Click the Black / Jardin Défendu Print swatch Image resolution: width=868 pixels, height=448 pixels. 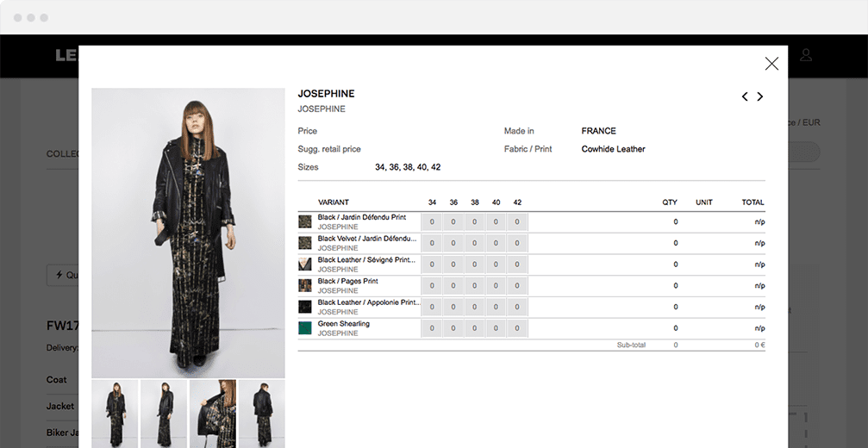click(x=304, y=221)
